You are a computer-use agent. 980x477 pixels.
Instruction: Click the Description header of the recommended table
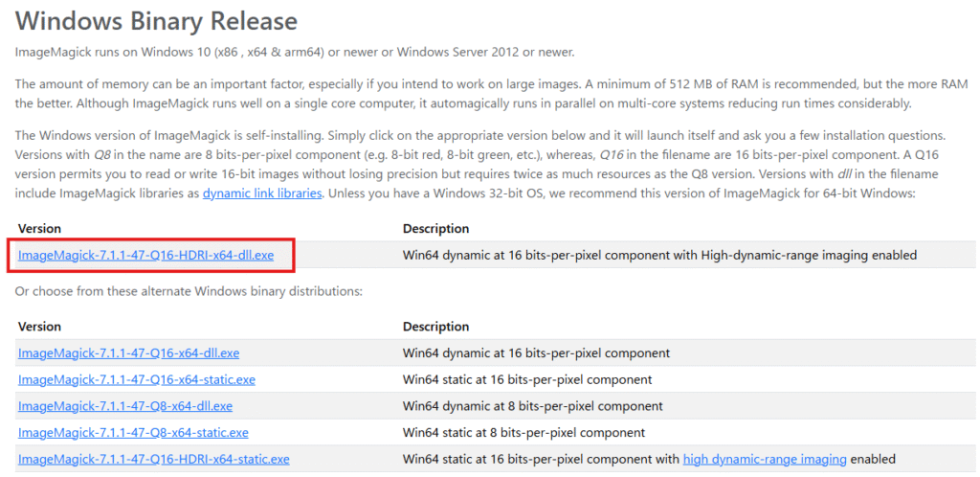pos(435,229)
